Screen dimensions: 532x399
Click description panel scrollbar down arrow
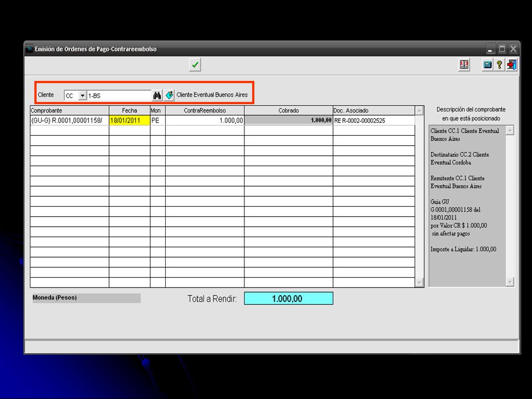pos(510,282)
